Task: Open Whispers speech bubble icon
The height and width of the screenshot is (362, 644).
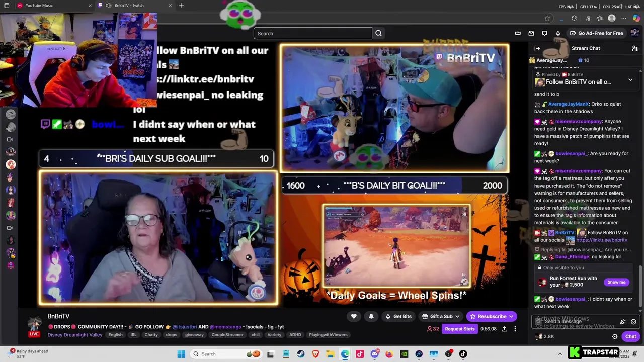Action: pyautogui.click(x=544, y=33)
